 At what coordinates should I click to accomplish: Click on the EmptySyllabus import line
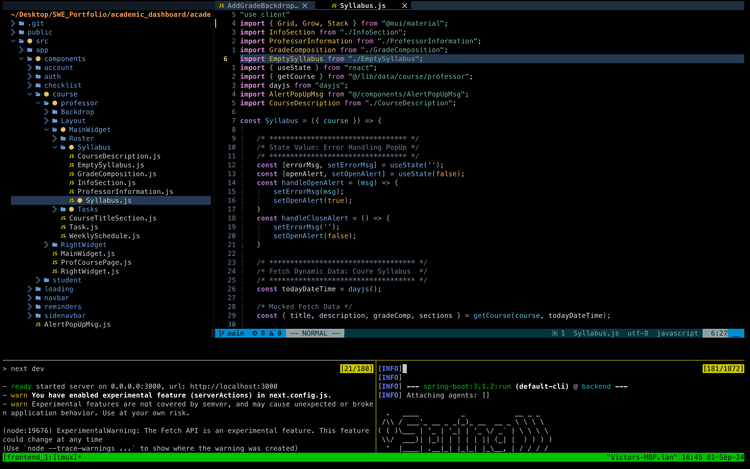point(492,59)
